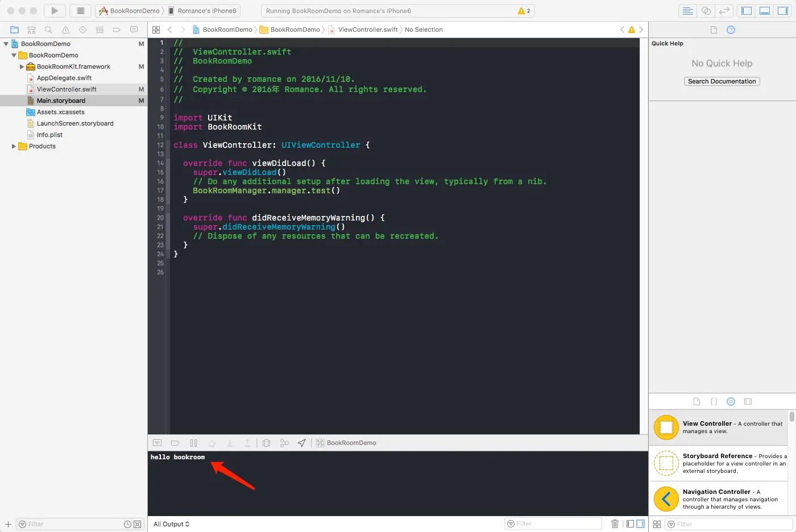796x532 pixels.
Task: Switch to the Assistant editor
Action: click(706, 11)
